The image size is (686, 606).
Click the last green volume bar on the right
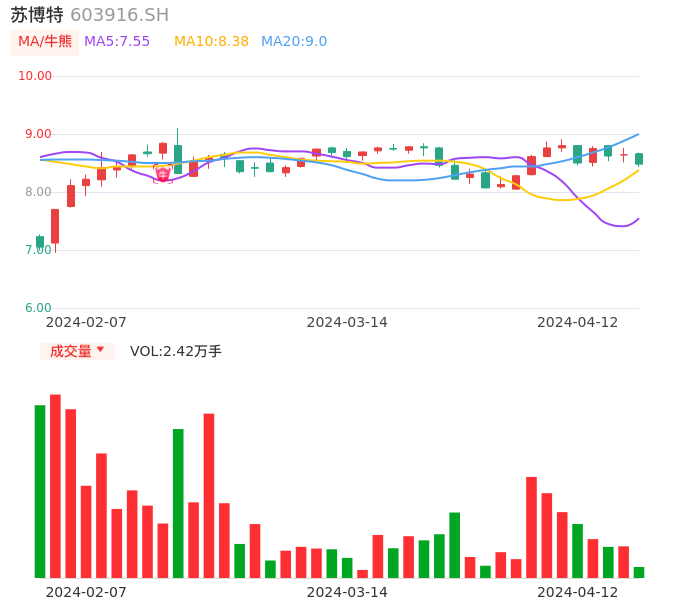tap(639, 572)
